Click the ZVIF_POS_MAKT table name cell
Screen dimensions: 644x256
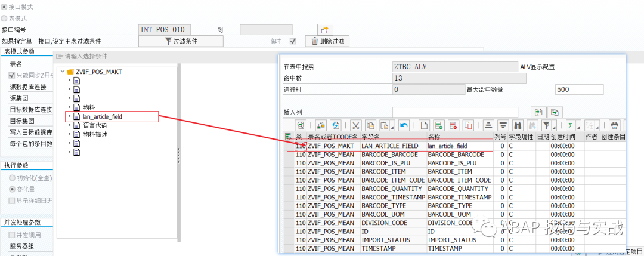pos(333,146)
